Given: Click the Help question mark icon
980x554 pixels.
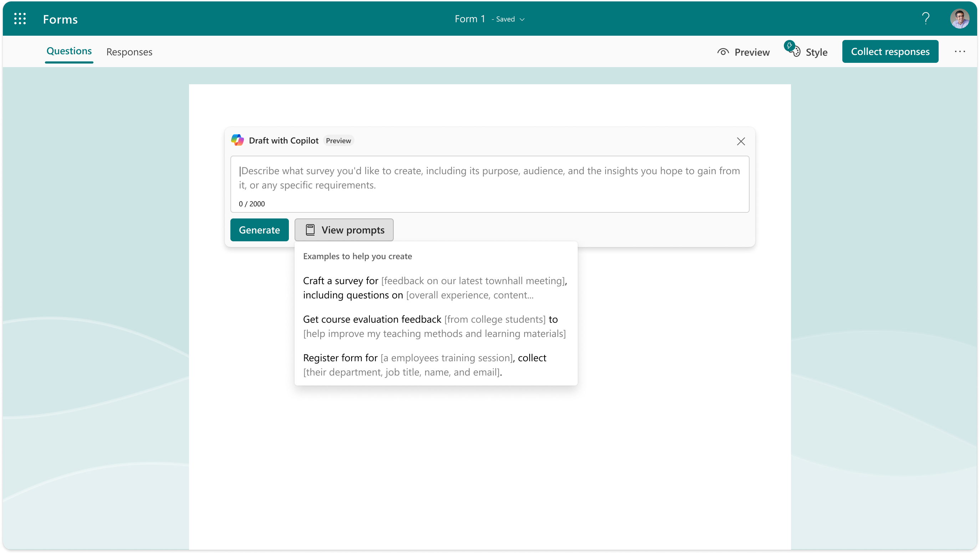Looking at the screenshot, I should pyautogui.click(x=926, y=18).
